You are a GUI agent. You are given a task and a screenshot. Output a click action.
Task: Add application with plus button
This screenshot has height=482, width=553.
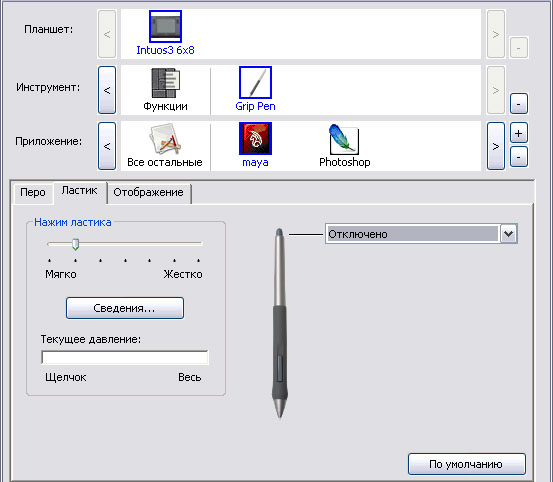click(518, 133)
